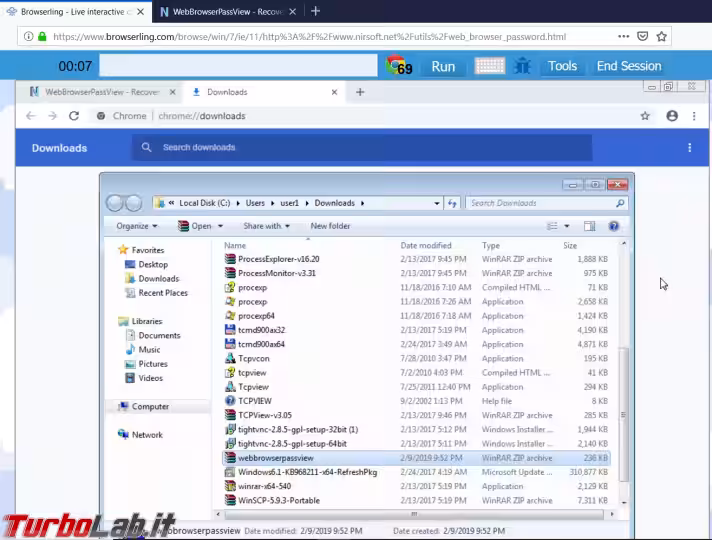Open the Browserling keyboard icon
712x540 pixels.
(x=490, y=66)
